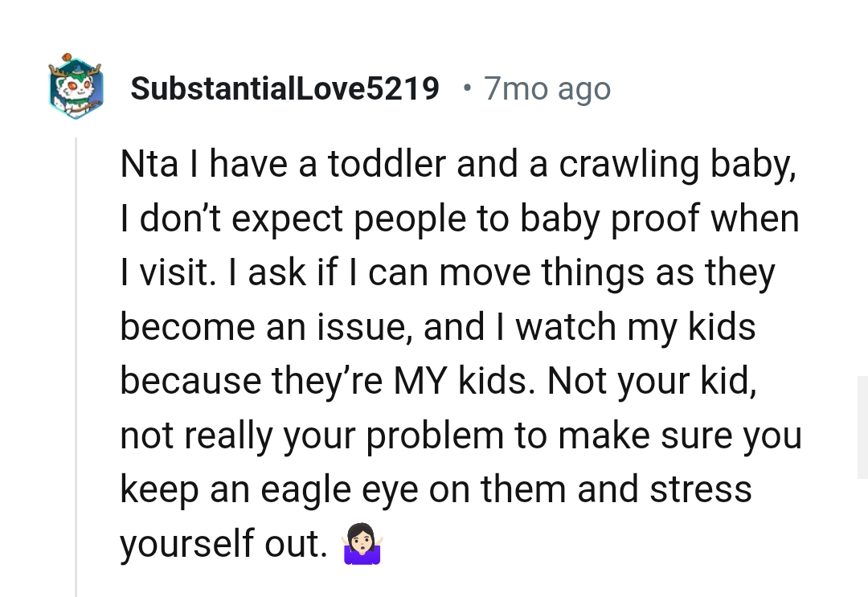Open the SubstantialLove5219 username link
The height and width of the screenshot is (597, 868).
[285, 88]
